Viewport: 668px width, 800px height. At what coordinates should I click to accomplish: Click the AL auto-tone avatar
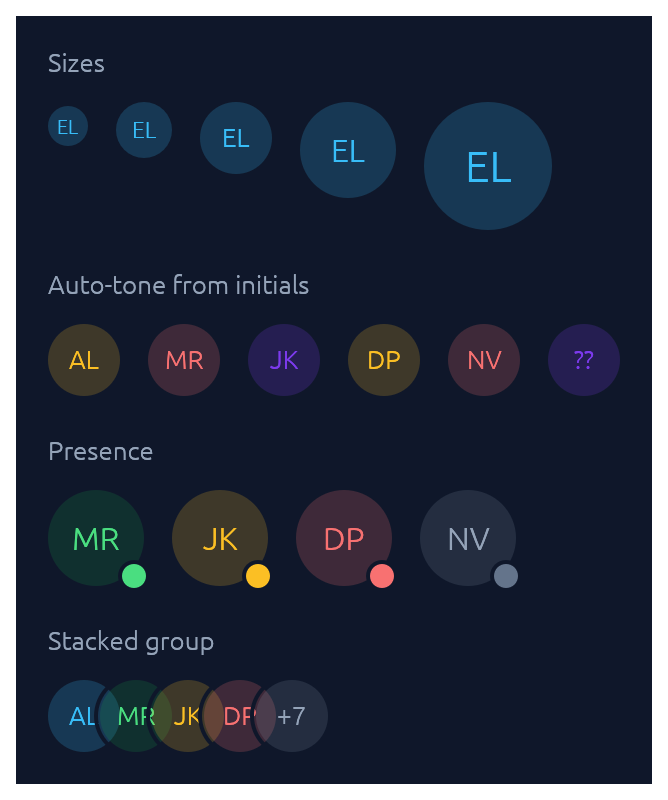pyautogui.click(x=84, y=360)
